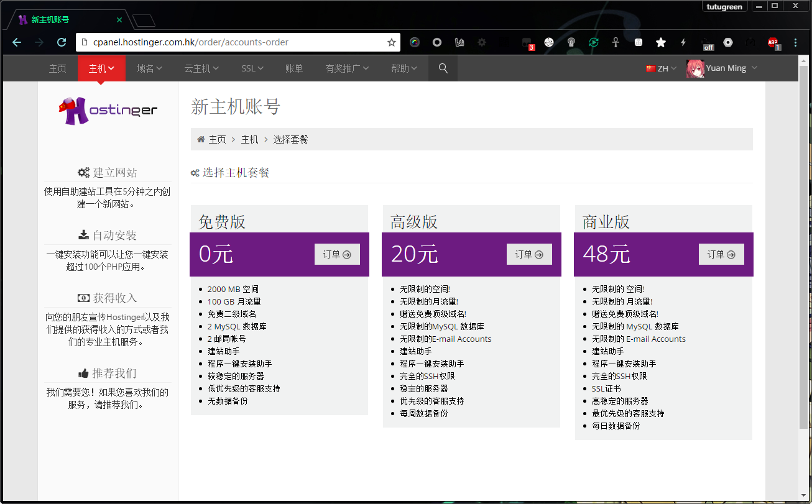Expand the 主机 navigation dropdown
Viewport: 812px width, 504px height.
101,68
